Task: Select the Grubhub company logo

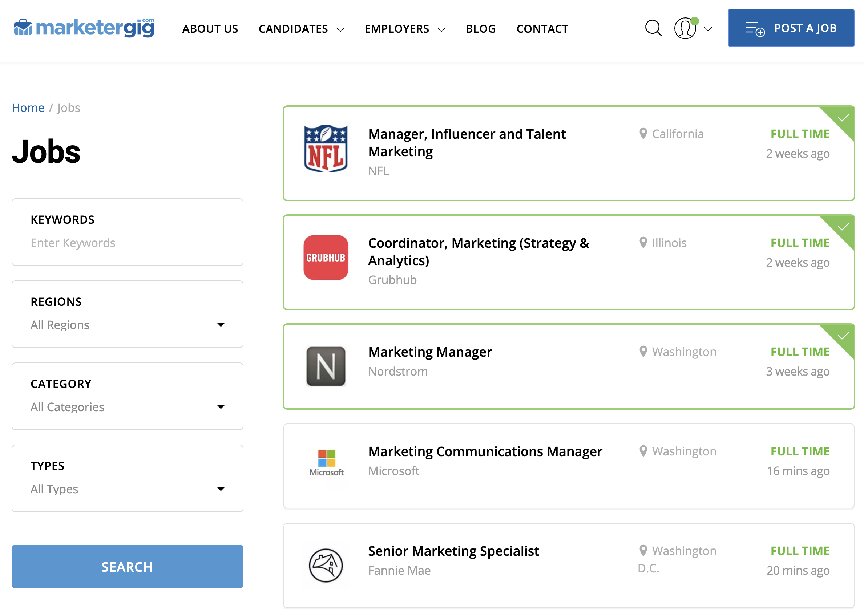Action: [x=326, y=258]
